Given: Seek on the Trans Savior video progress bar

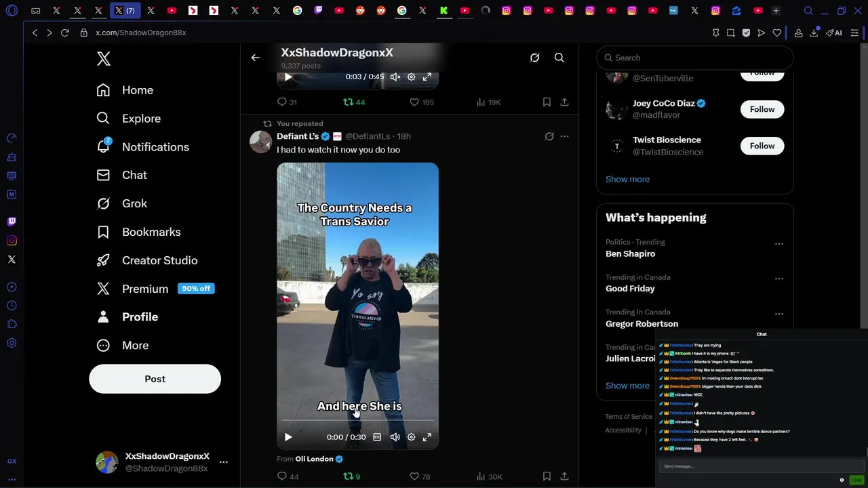Looking at the screenshot, I should 357,420.
